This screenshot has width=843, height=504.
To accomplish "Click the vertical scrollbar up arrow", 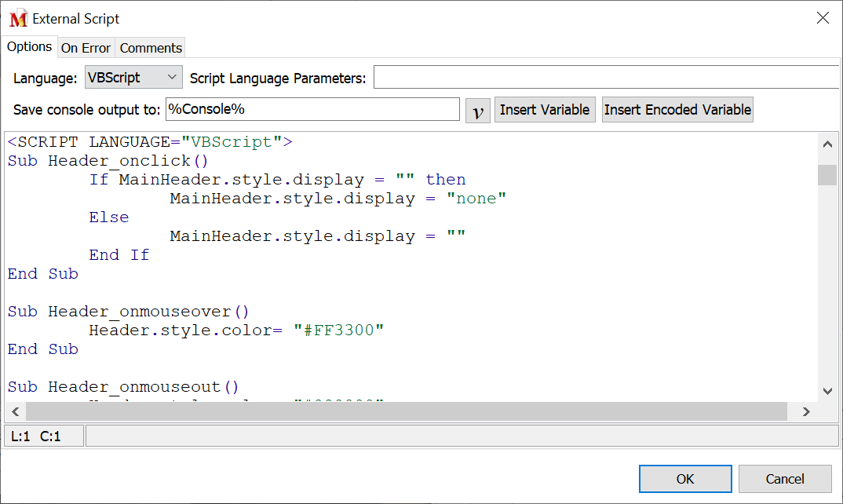I will click(x=827, y=144).
